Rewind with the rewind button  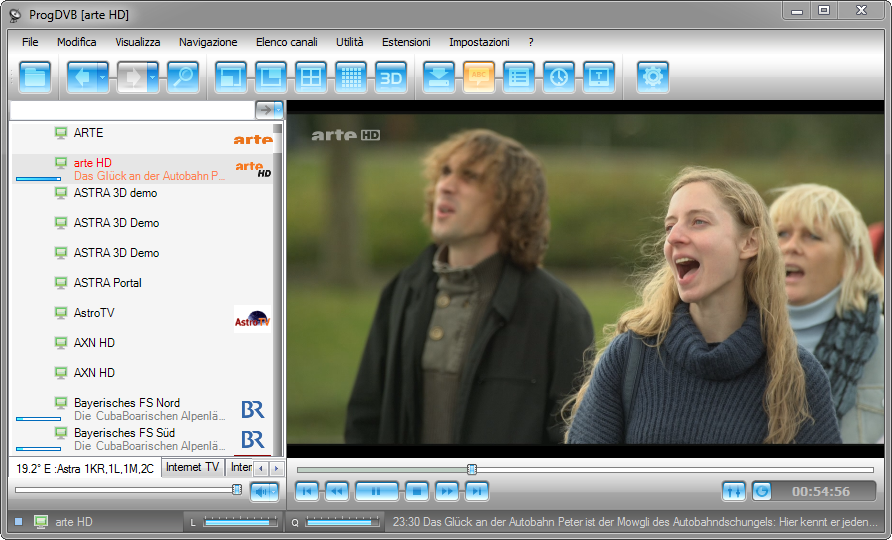pyautogui.click(x=337, y=491)
